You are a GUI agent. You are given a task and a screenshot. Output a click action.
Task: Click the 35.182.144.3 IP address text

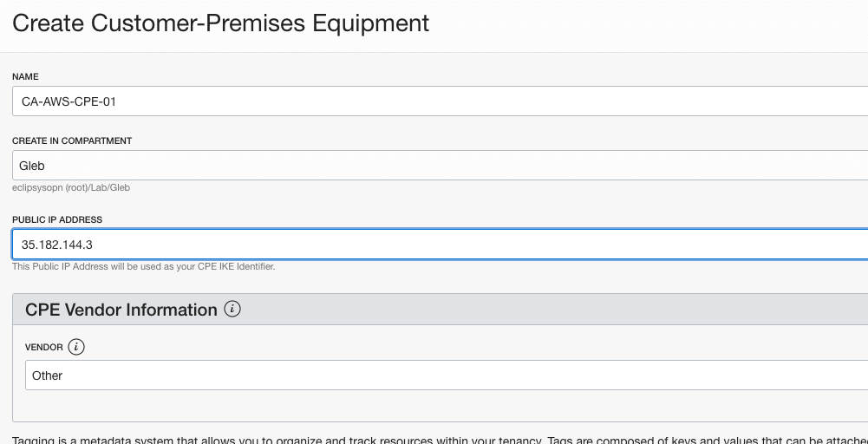tap(57, 245)
